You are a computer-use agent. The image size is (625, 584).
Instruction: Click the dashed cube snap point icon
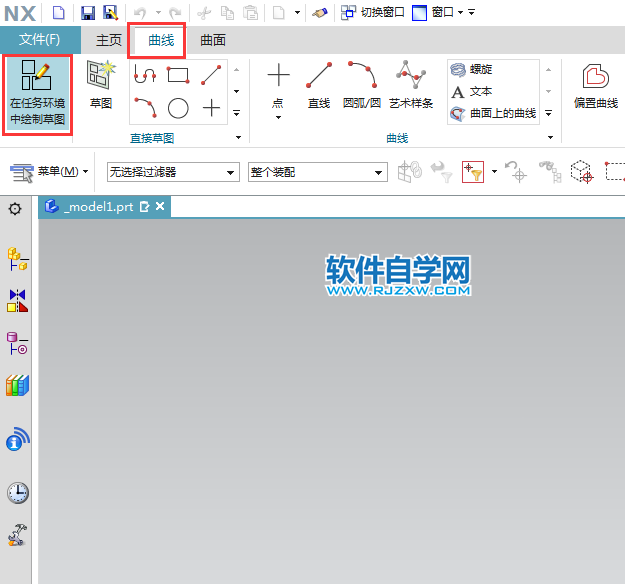582,172
